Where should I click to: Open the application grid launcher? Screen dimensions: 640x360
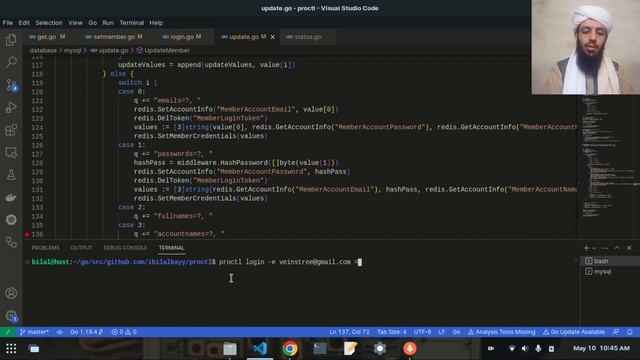pos(11,349)
